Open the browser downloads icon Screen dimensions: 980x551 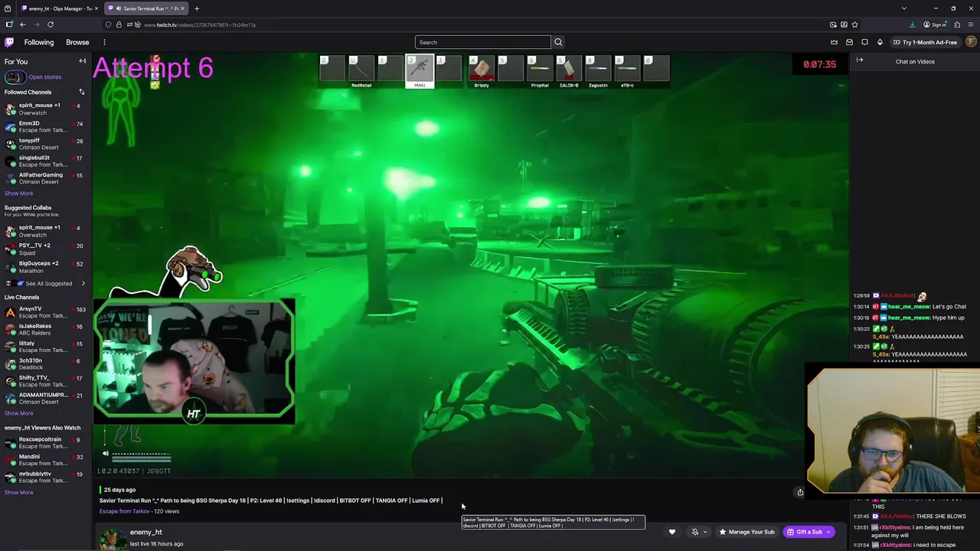tap(912, 24)
